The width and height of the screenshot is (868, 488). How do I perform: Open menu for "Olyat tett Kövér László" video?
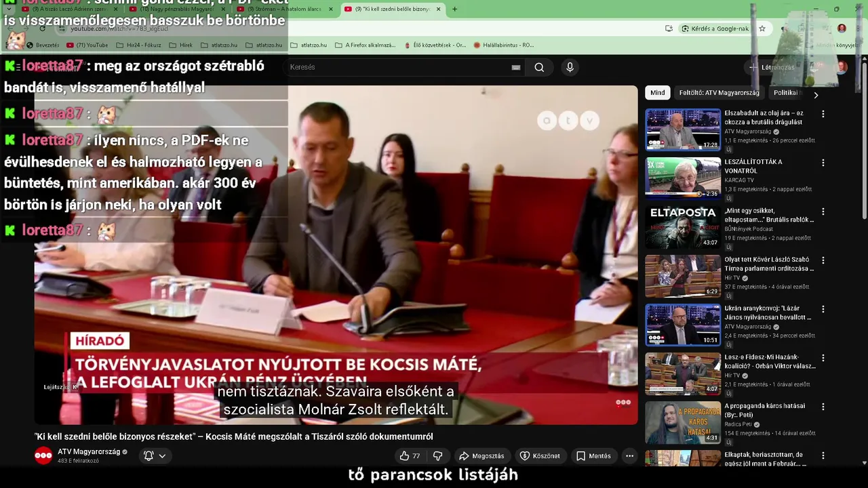(x=823, y=260)
